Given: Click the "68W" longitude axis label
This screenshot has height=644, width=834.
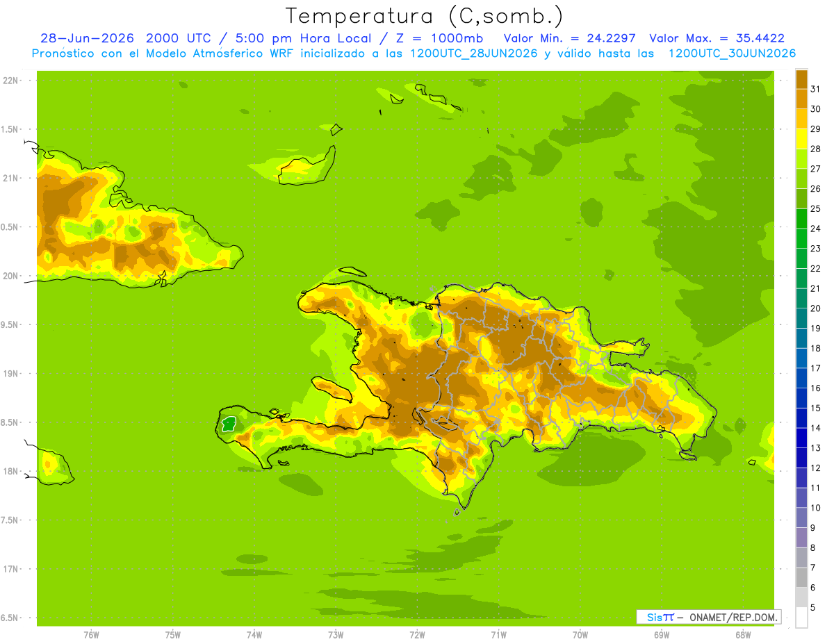Looking at the screenshot, I should pos(743,635).
